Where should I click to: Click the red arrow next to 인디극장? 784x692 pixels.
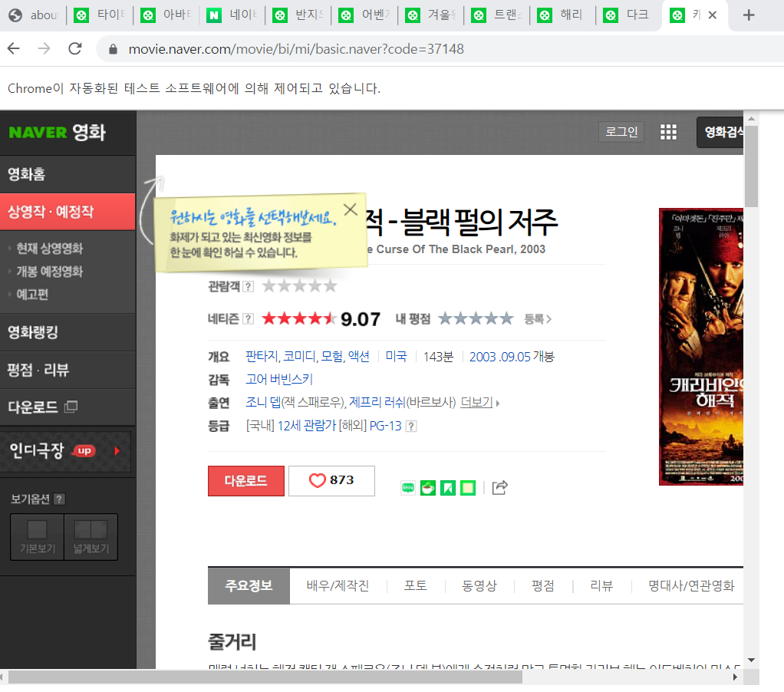(117, 451)
